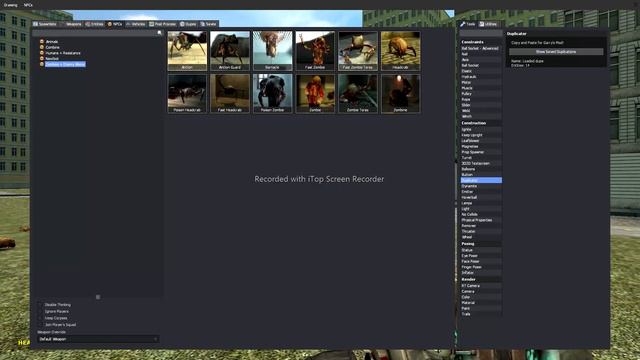Select the No Collide tool
The height and width of the screenshot is (360, 640).
pos(481,214)
